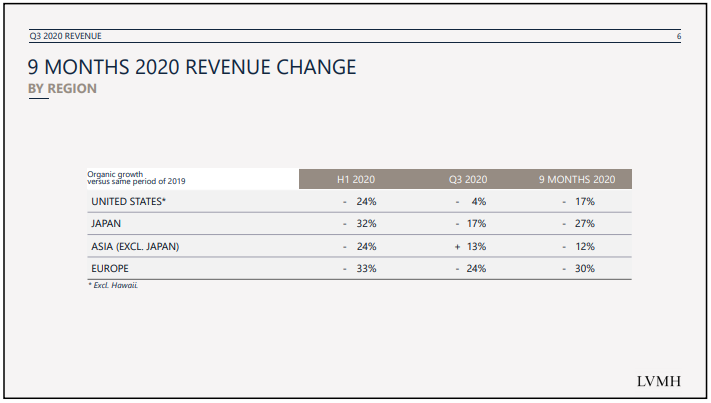Click Japan Q3 2020 value '- 17%'
711x403 pixels.
pyautogui.click(x=471, y=224)
